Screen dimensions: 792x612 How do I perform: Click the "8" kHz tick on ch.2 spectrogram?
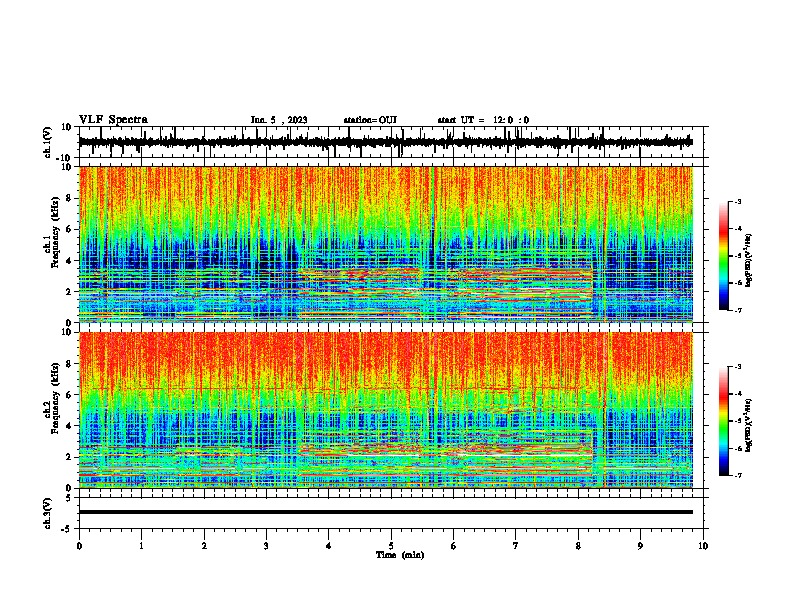tap(70, 364)
